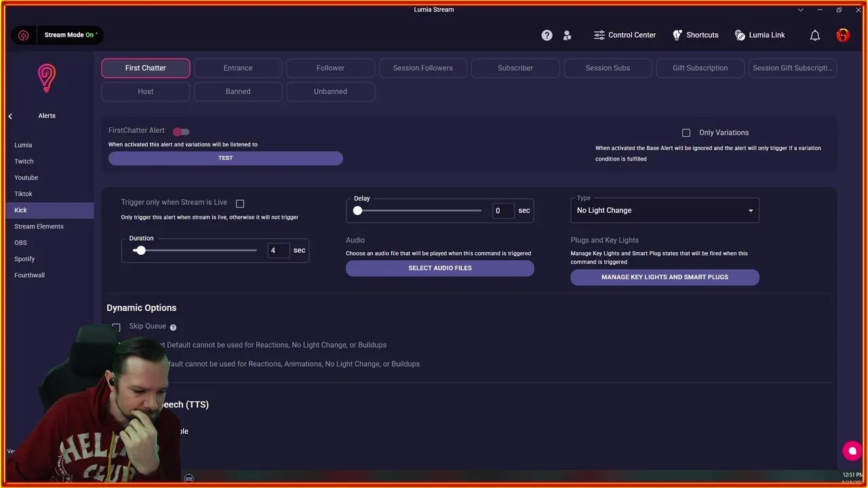Open the Type dropdown No Light Change
868x488 pixels.
pos(665,211)
